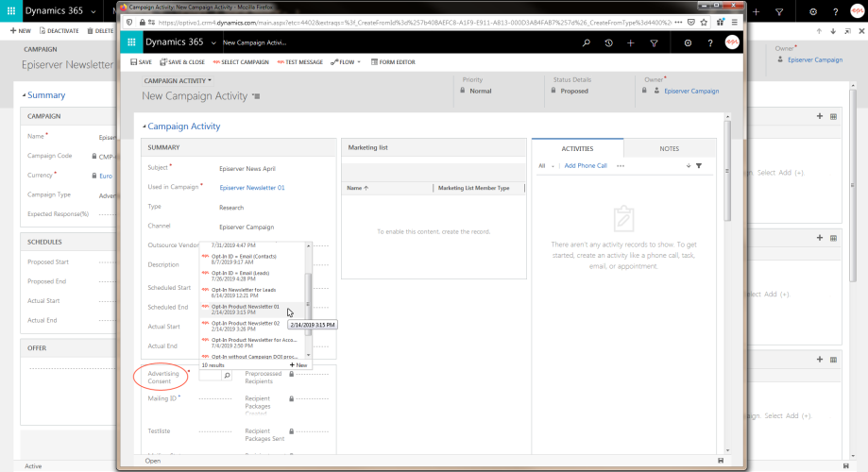Select Opt-In ID = Email (Leads) entry
868x472 pixels.
click(252, 276)
